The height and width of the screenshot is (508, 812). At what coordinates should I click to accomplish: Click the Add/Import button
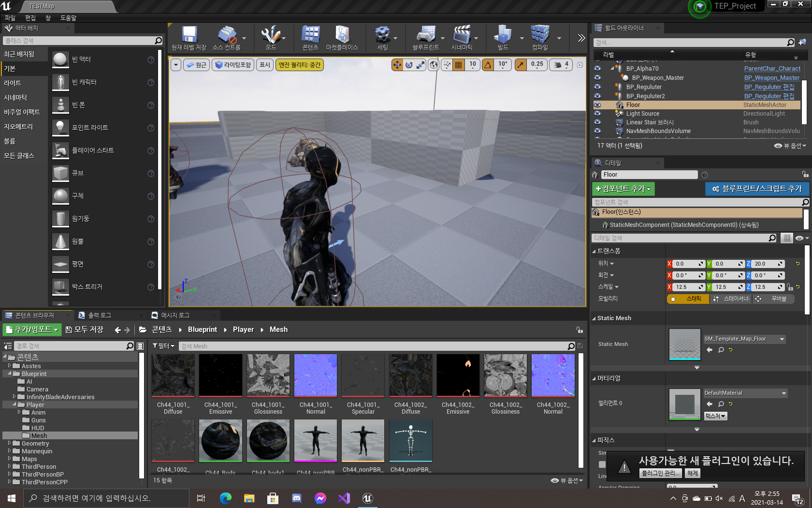pyautogui.click(x=32, y=330)
